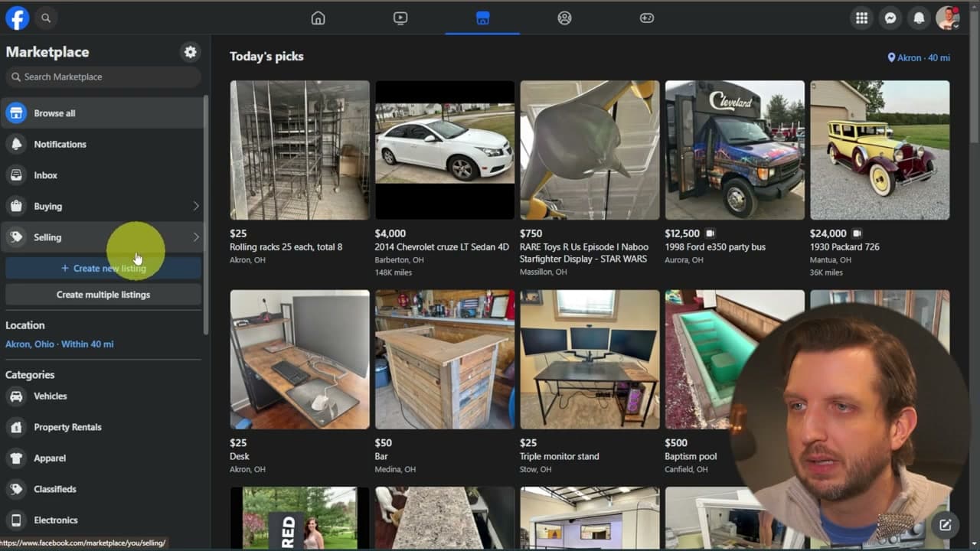This screenshot has width=980, height=551.
Task: Click the Vehicles category icon
Action: point(16,396)
